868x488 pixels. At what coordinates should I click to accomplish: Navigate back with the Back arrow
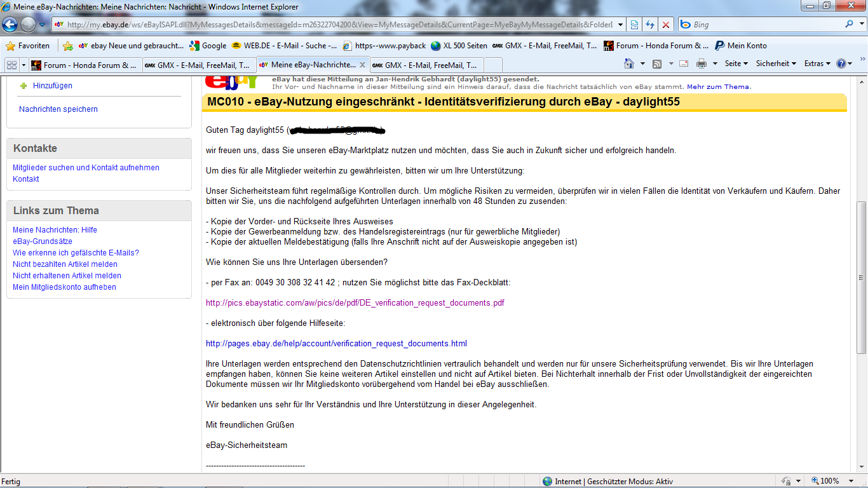tap(10, 24)
